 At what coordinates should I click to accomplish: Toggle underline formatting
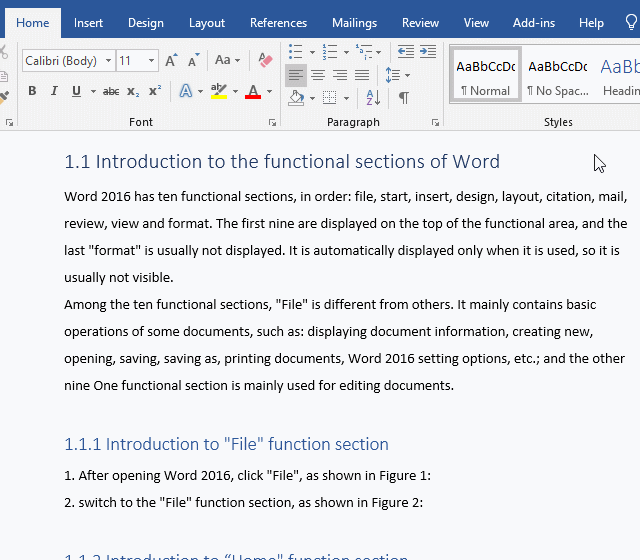pos(76,91)
